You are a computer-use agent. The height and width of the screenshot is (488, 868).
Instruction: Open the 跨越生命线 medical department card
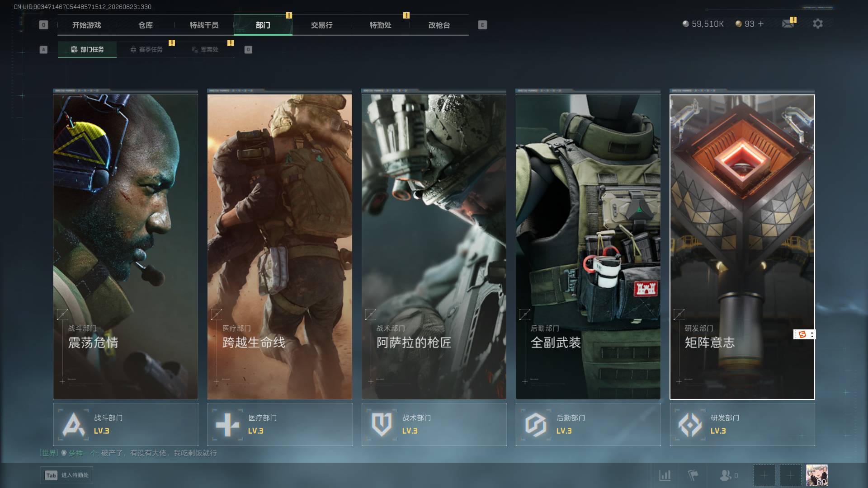(x=280, y=247)
